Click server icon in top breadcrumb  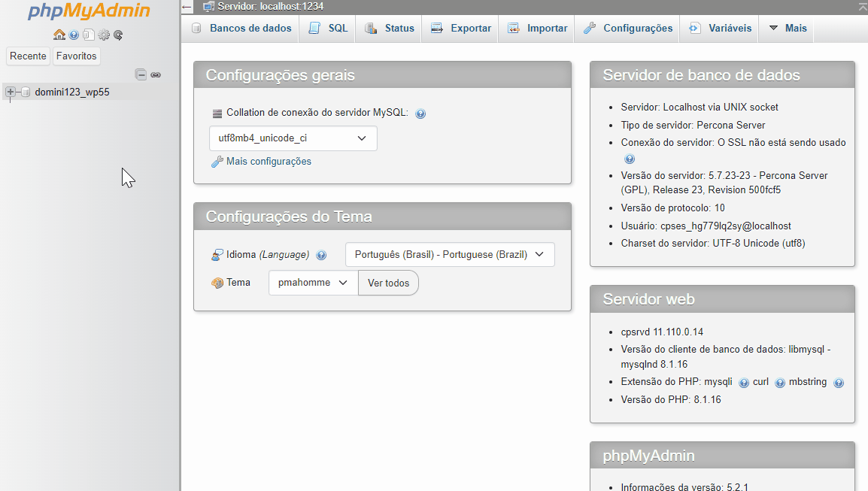click(208, 7)
